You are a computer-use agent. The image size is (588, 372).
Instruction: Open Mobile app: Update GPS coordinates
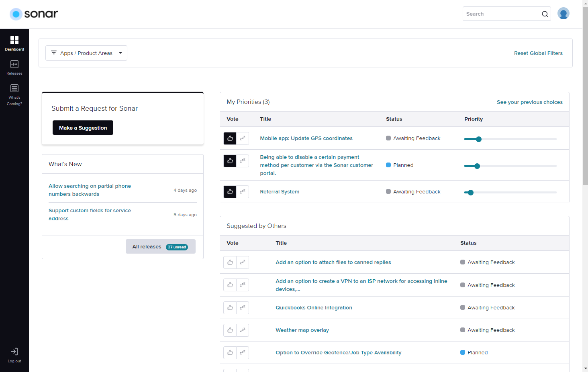(306, 138)
